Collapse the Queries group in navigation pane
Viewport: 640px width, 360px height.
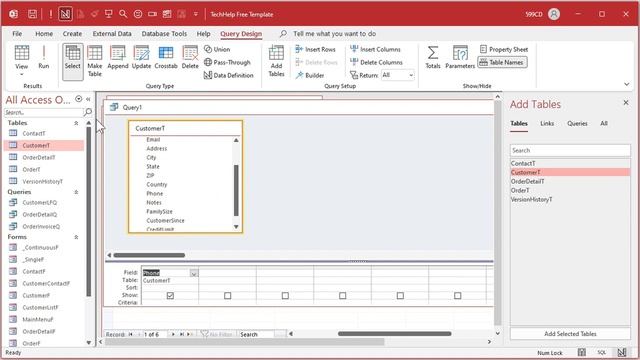coord(76,192)
